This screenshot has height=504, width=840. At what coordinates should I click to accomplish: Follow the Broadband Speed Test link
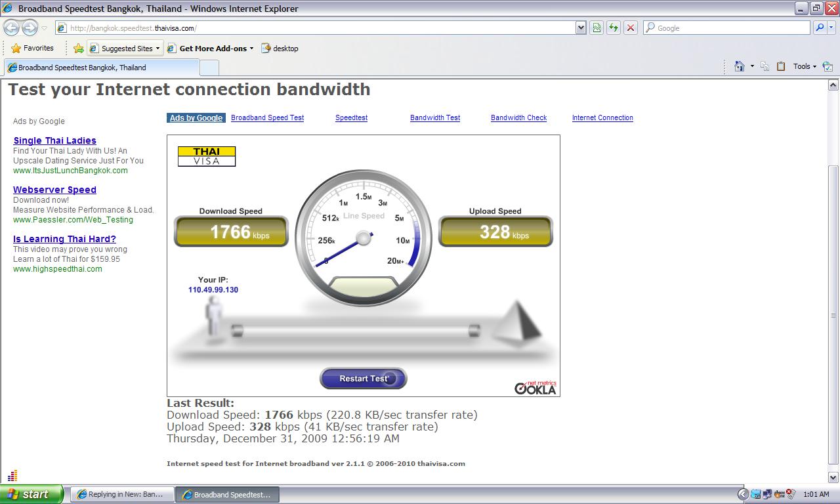(x=267, y=117)
